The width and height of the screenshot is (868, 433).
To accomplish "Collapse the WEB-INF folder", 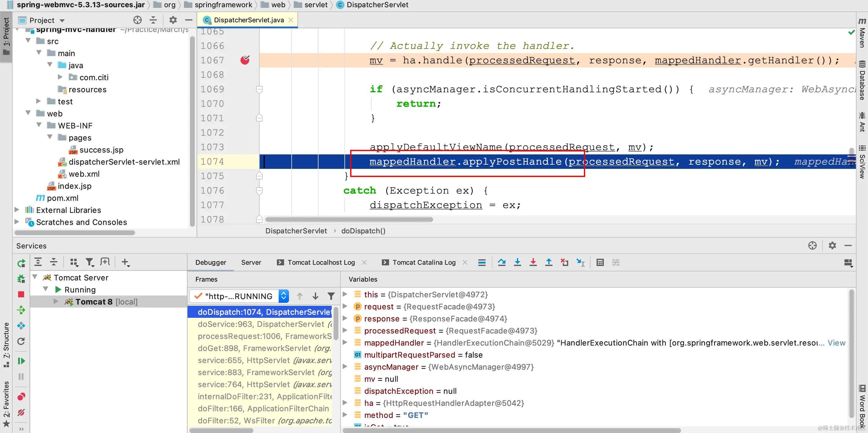I will (x=39, y=125).
